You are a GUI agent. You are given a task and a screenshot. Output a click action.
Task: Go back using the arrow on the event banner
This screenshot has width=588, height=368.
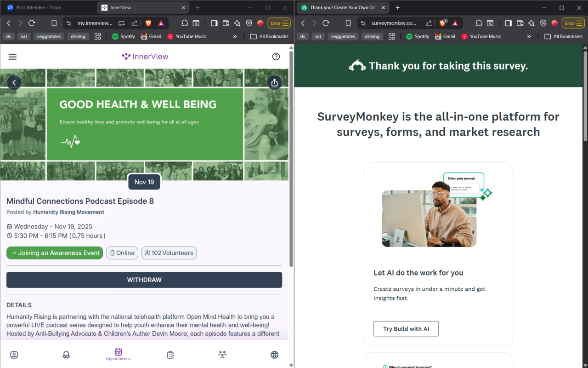(14, 82)
